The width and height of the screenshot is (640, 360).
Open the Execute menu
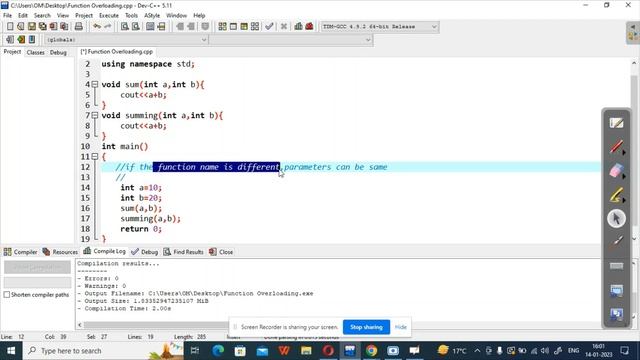(x=109, y=16)
